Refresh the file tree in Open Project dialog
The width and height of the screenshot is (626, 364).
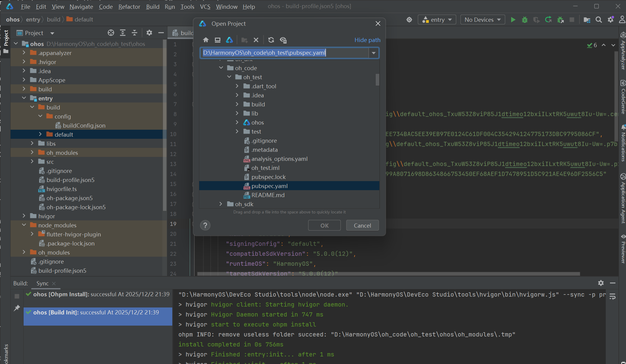click(x=271, y=40)
